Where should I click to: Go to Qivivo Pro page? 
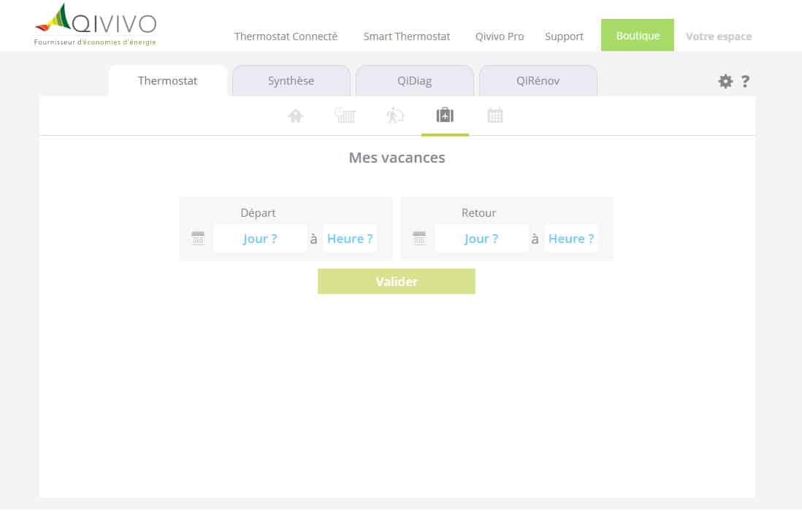pyautogui.click(x=499, y=36)
